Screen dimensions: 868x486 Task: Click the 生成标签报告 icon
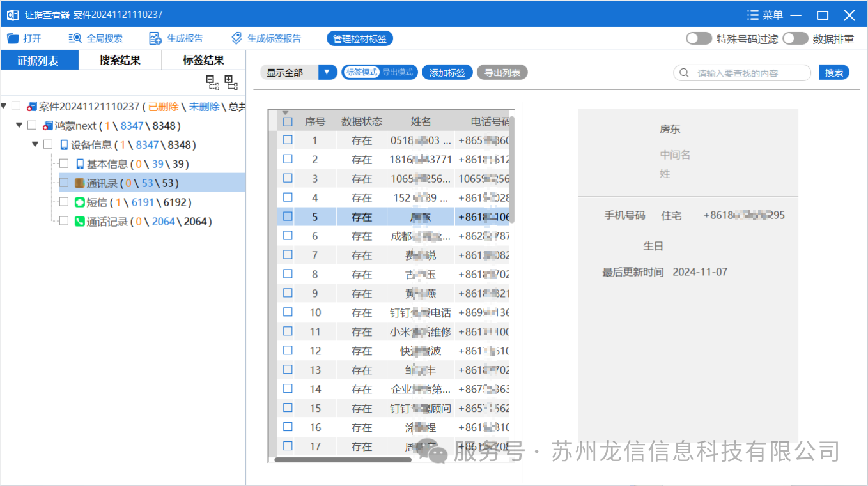tap(235, 38)
